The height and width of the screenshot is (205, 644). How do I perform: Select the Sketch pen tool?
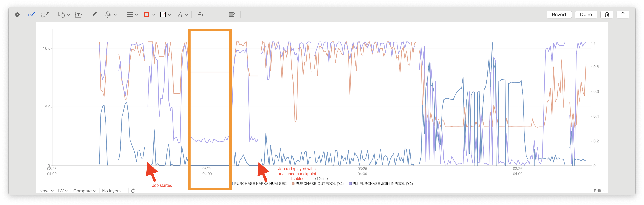[31, 15]
